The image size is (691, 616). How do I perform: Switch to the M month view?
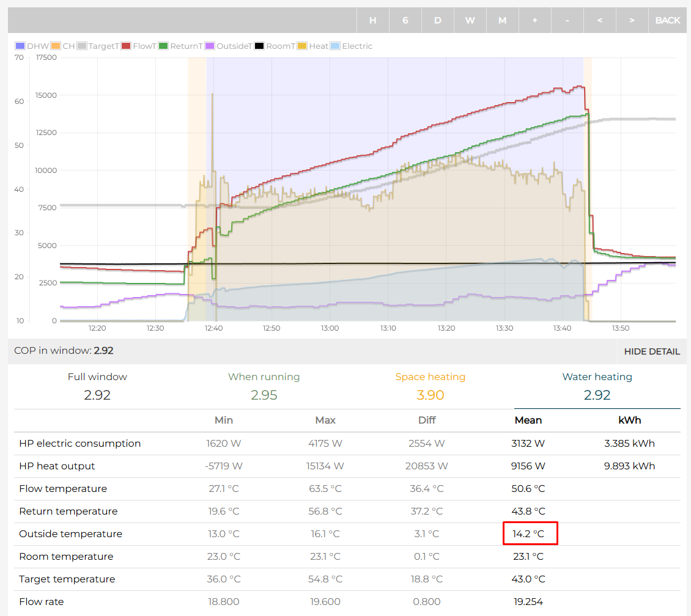[502, 20]
